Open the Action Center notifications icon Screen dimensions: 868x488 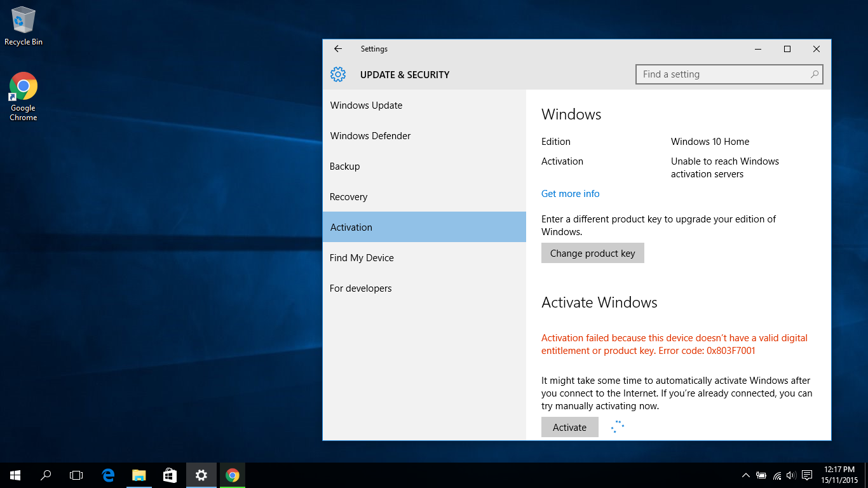tap(806, 475)
